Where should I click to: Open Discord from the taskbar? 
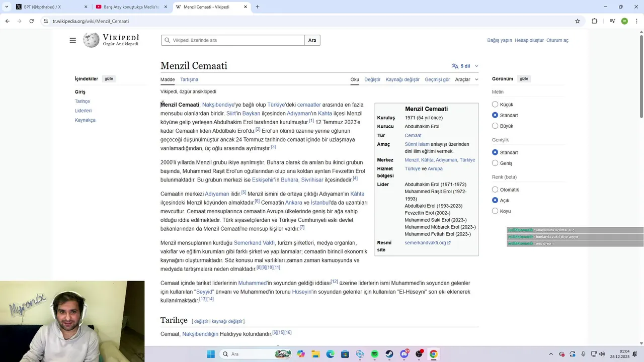pos(404,354)
